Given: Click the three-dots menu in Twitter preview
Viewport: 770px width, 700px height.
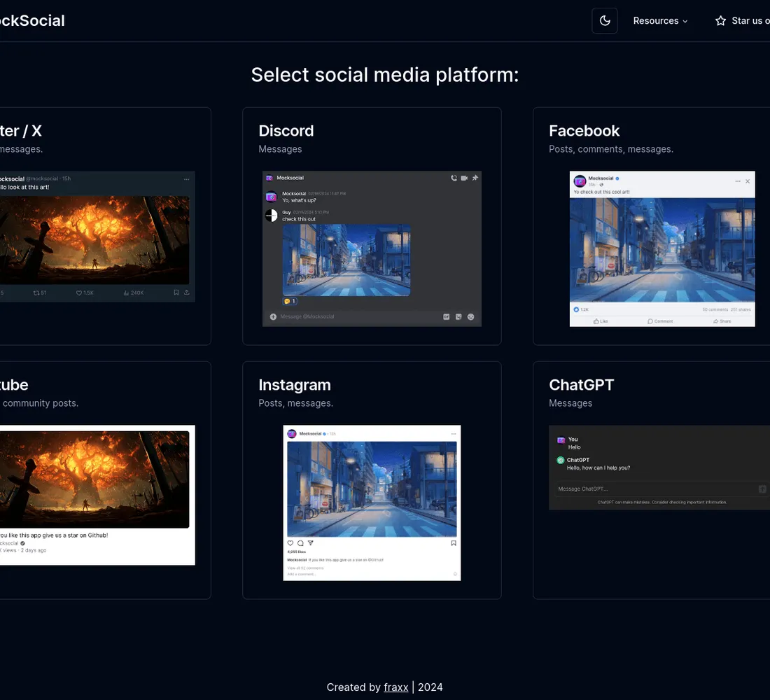Looking at the screenshot, I should click(x=187, y=179).
